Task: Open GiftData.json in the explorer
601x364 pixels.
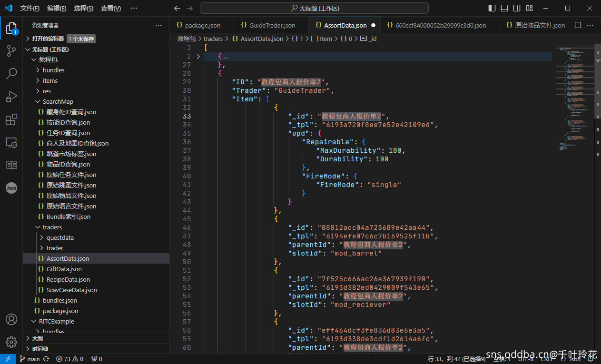Action: coord(96,269)
